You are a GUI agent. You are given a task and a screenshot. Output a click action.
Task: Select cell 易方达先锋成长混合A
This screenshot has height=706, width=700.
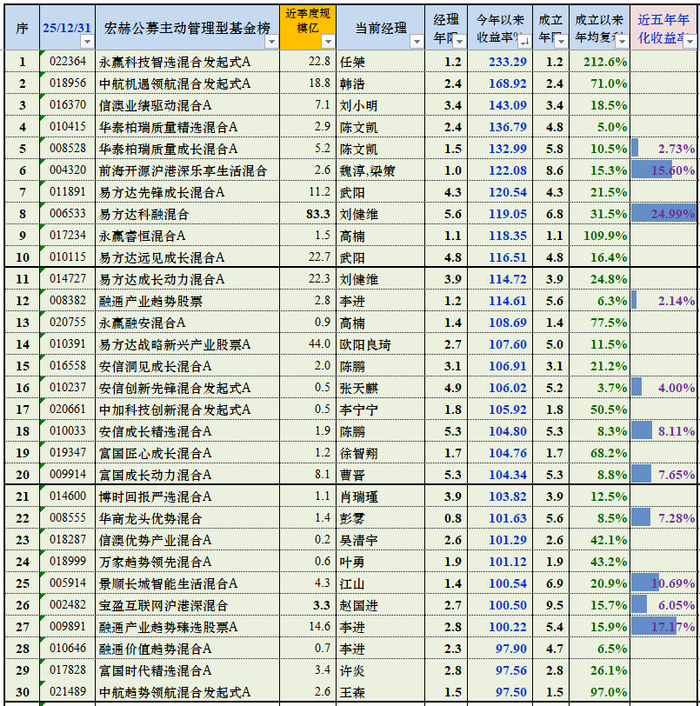(188, 192)
